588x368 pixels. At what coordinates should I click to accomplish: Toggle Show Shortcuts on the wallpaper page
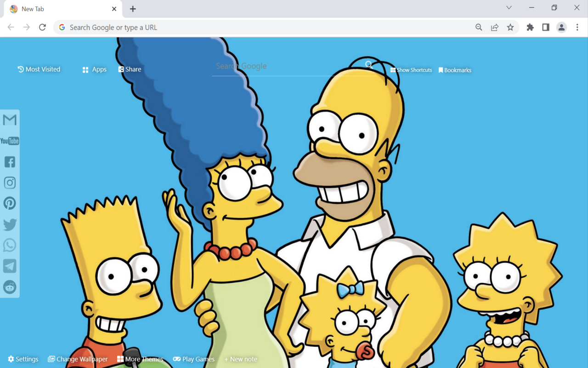pos(411,70)
